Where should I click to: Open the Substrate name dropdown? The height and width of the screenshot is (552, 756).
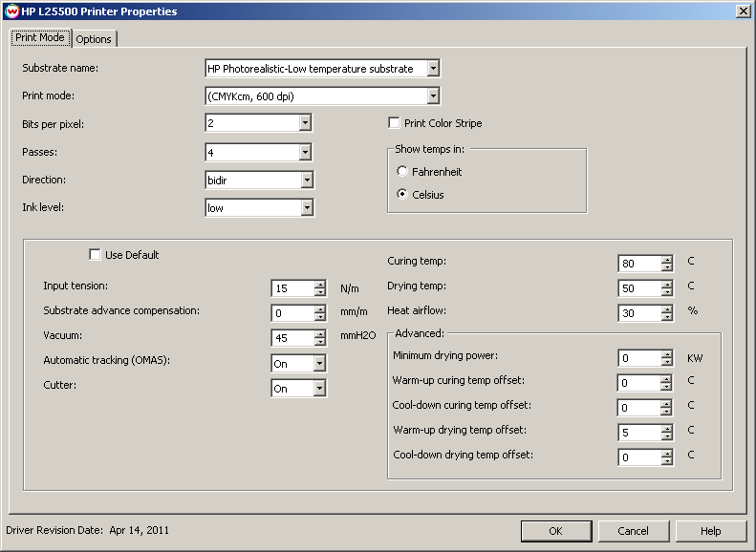[x=433, y=69]
